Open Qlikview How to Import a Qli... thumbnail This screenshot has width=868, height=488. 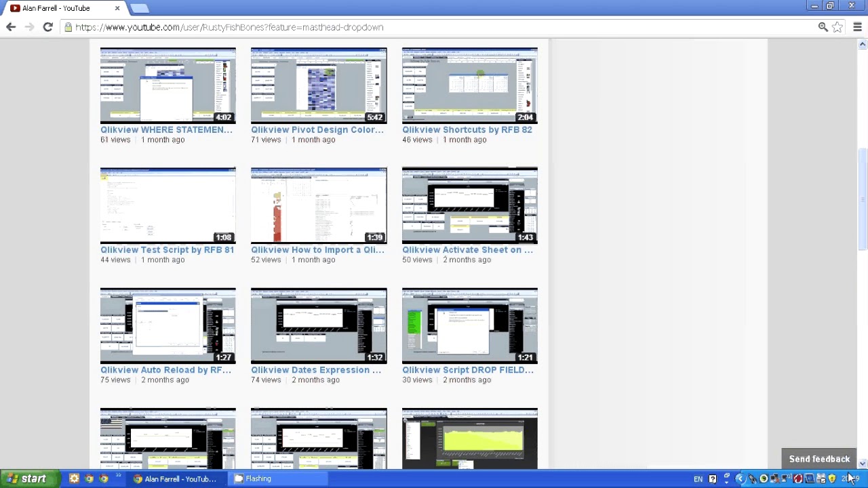[319, 205]
